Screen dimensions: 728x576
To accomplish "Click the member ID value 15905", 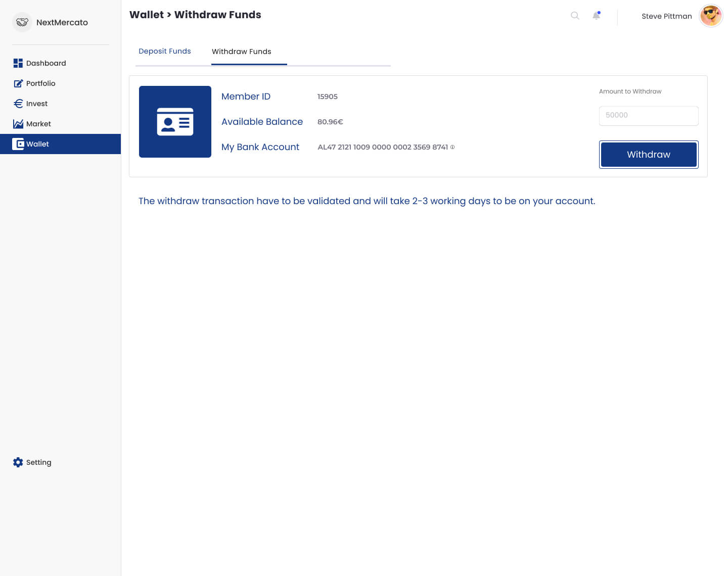I will click(x=328, y=97).
